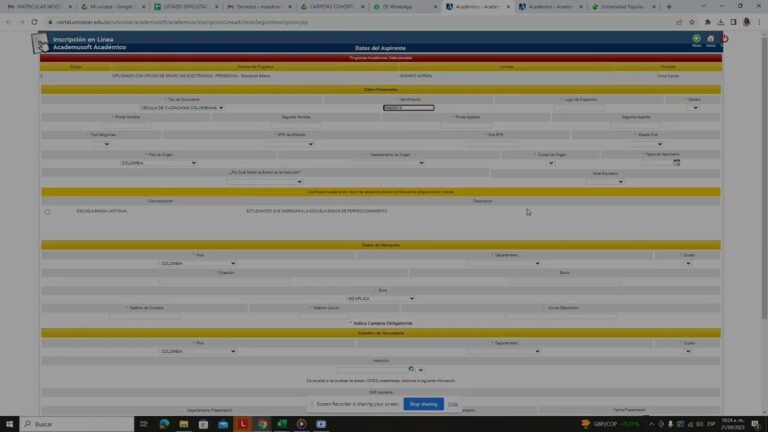Switch to the LISTADO DIFICULTAD tab
Viewport: 768px width, 432px height.
pyautogui.click(x=186, y=7)
